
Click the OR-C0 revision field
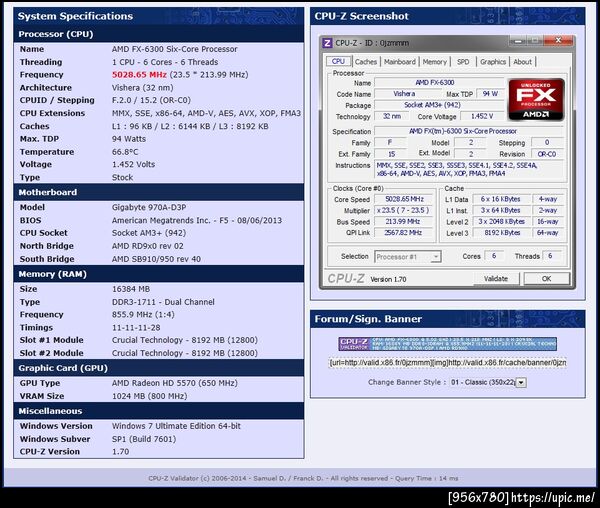(547, 154)
